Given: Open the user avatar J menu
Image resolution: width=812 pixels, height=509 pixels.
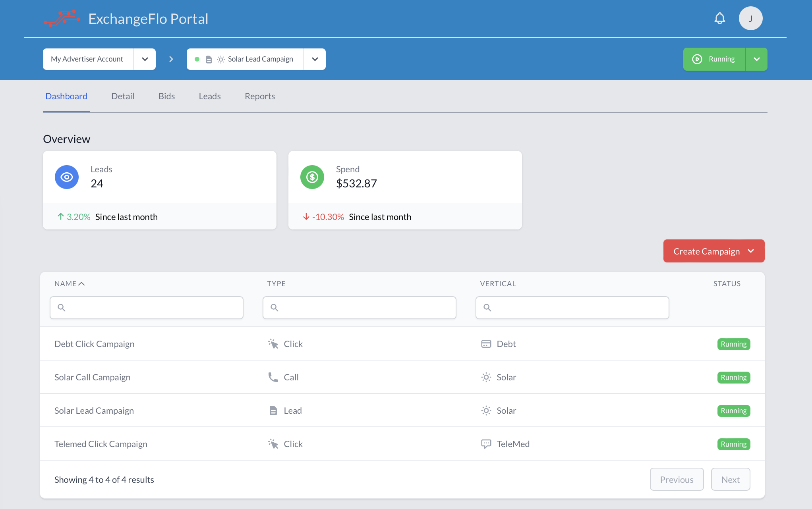Looking at the screenshot, I should coord(750,18).
